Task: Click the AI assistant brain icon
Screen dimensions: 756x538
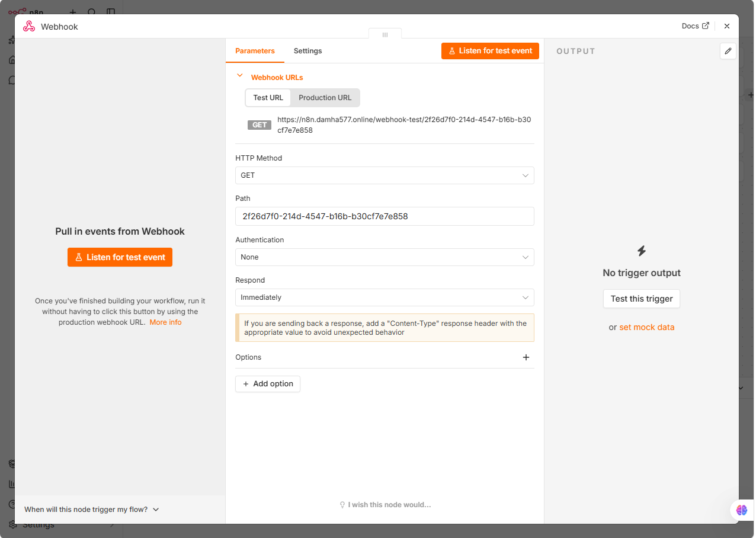Action: 742,510
